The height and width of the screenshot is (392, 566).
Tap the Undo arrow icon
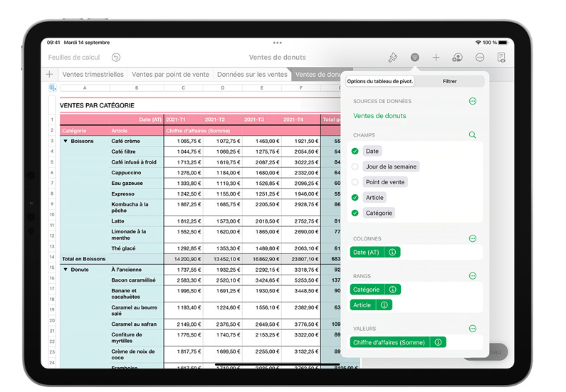[116, 57]
